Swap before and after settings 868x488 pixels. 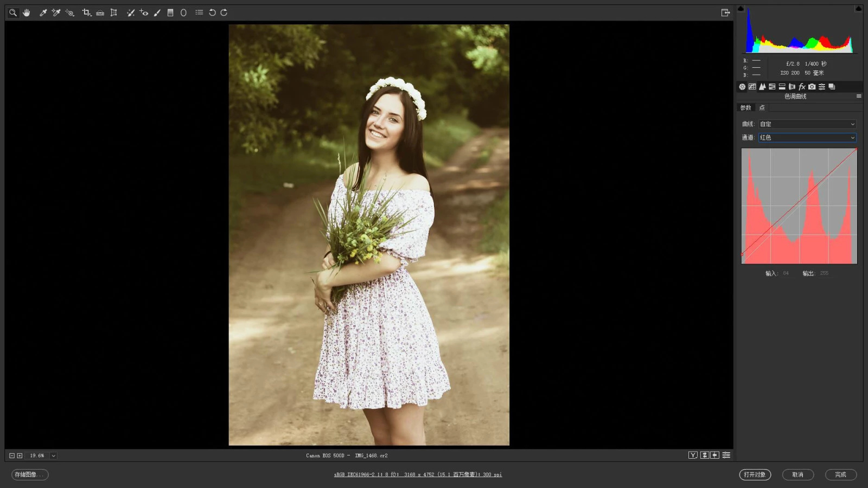pos(704,455)
